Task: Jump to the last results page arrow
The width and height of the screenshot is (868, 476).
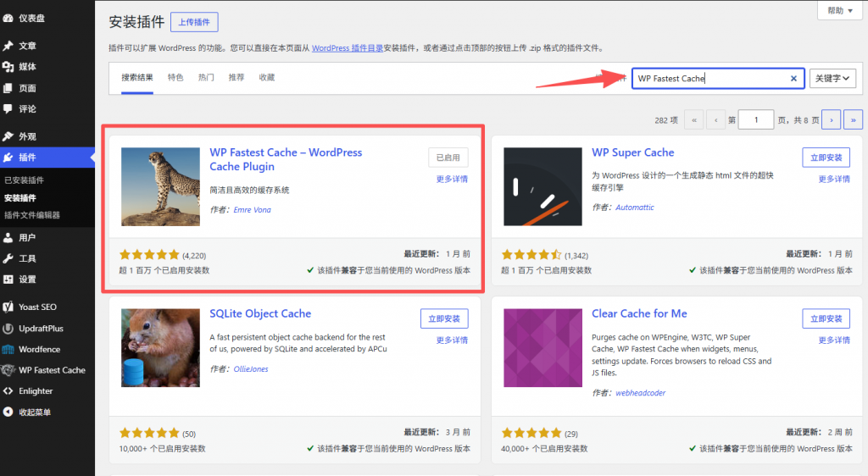Action: [x=853, y=120]
